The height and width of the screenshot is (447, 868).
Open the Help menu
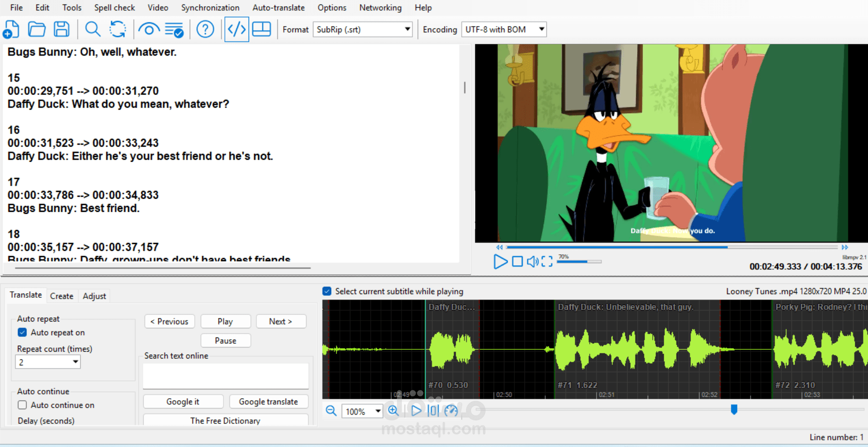[x=423, y=8]
